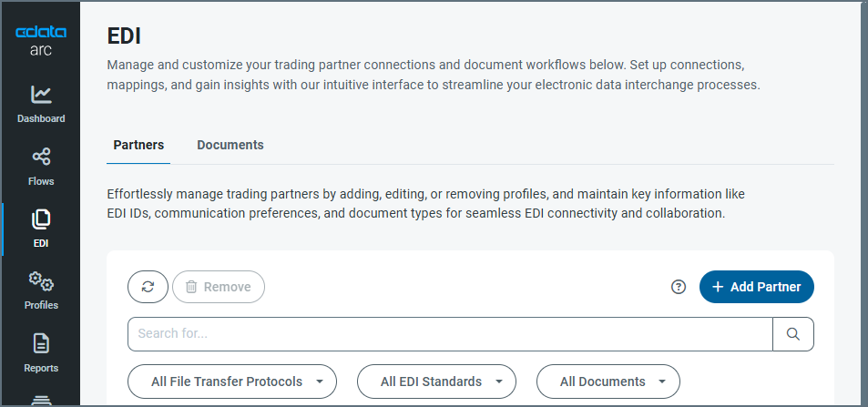Expand All File Transfer Protocols dropdown
This screenshot has width=868, height=407.
pos(232,382)
